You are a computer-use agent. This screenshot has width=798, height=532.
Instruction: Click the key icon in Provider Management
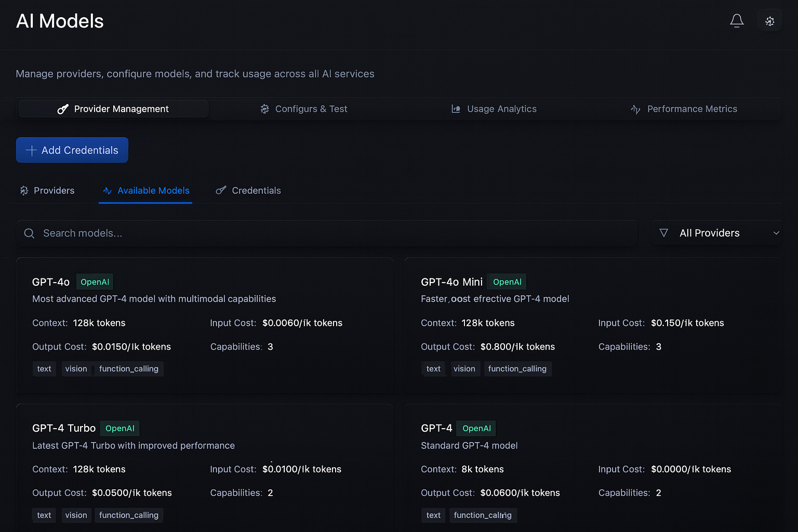click(63, 109)
